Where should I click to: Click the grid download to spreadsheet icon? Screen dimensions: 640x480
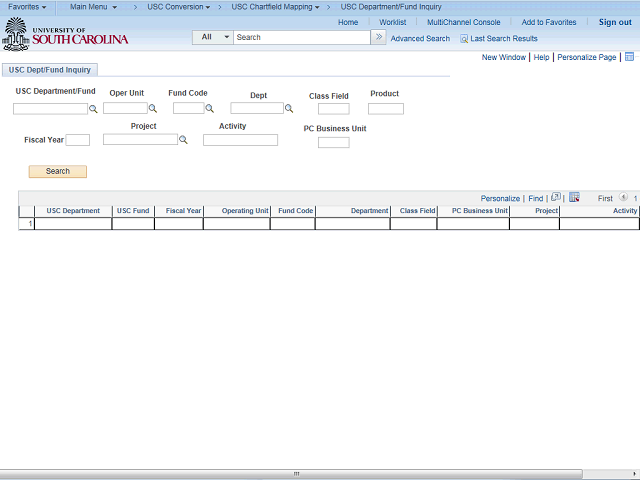click(x=574, y=198)
